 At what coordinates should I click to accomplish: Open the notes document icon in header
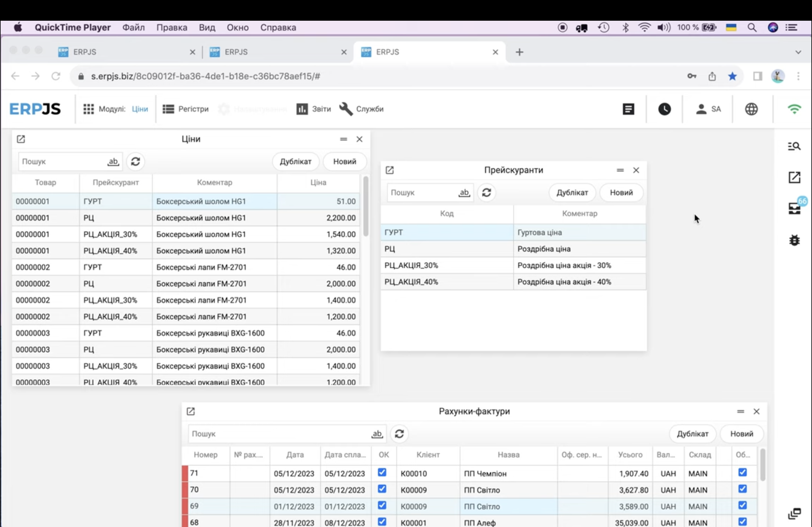point(628,109)
